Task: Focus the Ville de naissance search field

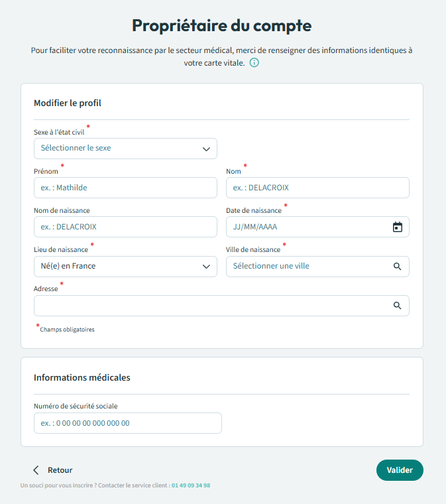Action: click(x=308, y=267)
